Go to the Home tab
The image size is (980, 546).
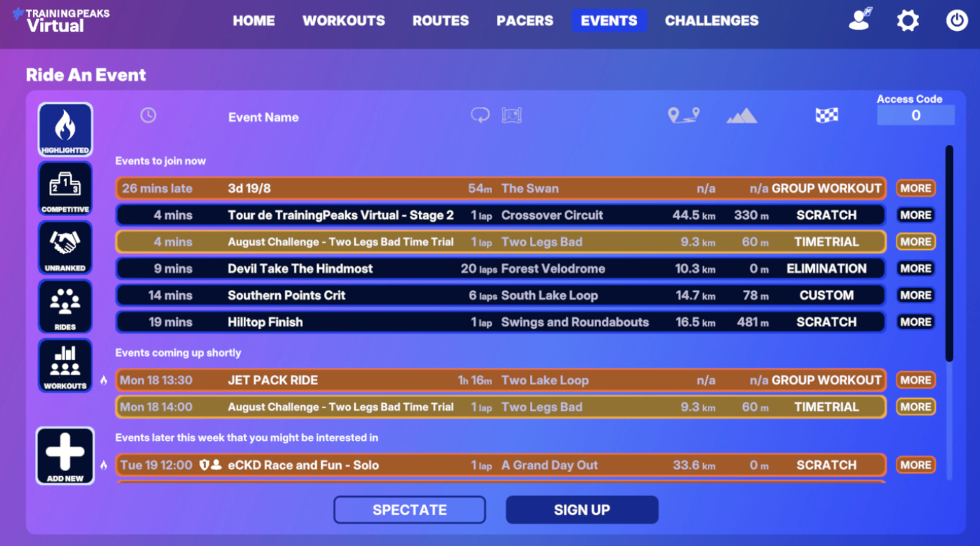click(x=254, y=20)
